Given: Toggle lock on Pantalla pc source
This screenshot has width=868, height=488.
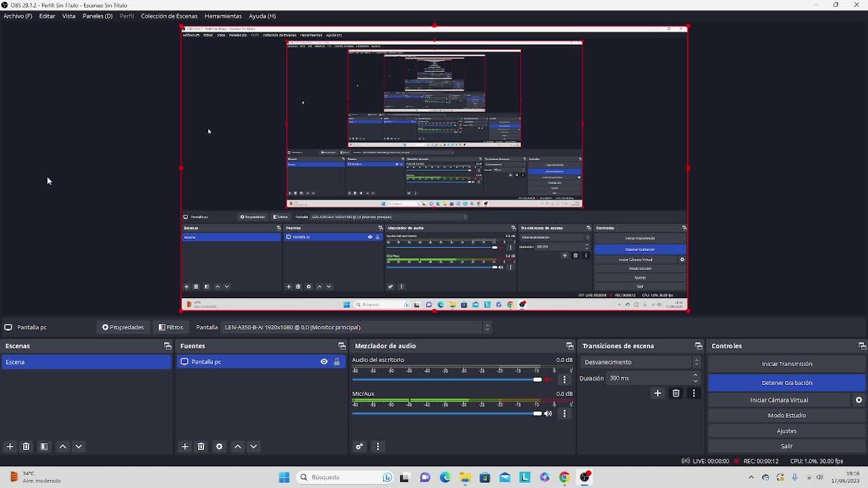Looking at the screenshot, I should point(336,362).
